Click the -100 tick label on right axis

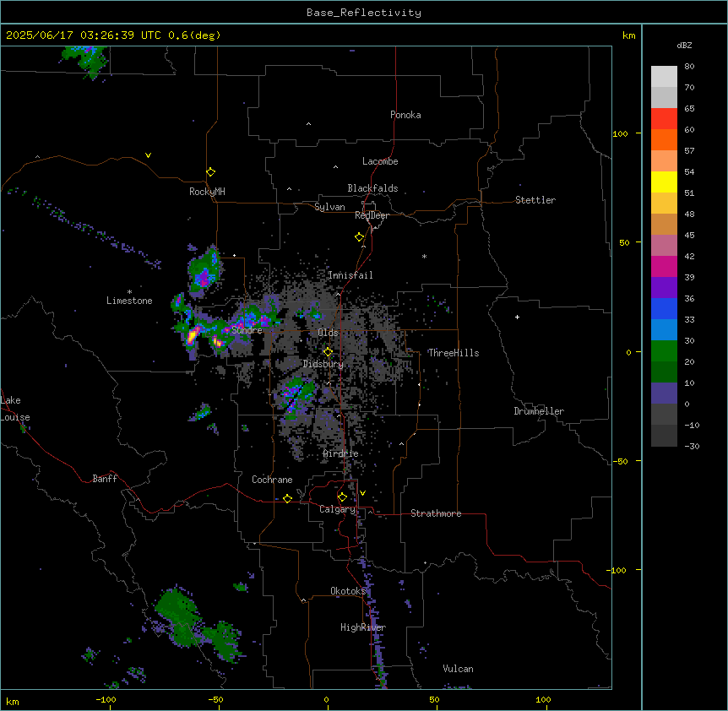click(617, 570)
